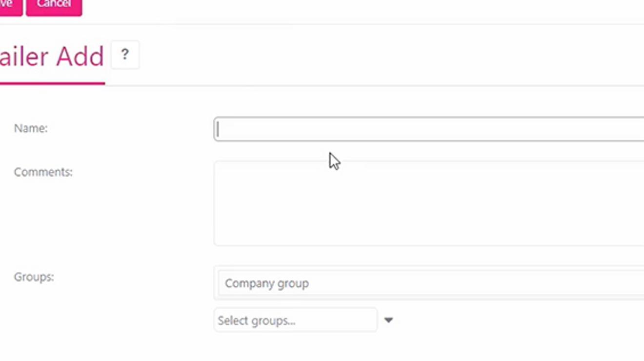Place the cursor in the Name field
Image resolution: width=644 pixels, height=361 pixels.
point(342,128)
